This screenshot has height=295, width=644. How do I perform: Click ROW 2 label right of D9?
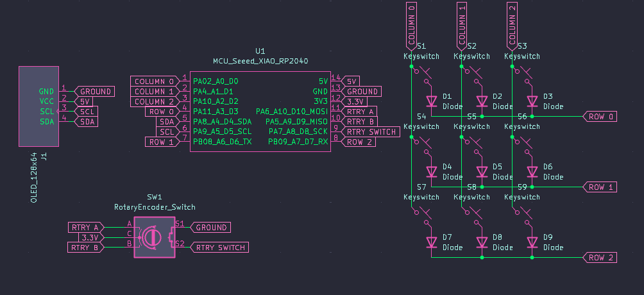(x=600, y=258)
